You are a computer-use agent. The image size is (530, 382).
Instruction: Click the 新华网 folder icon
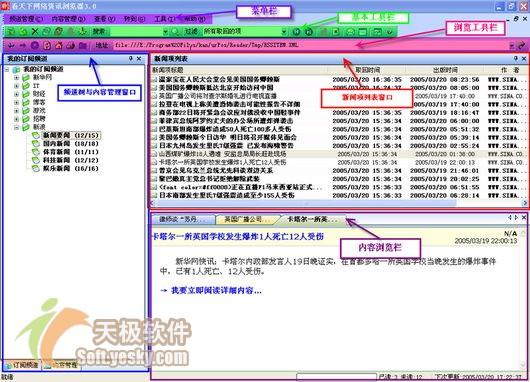point(26,78)
